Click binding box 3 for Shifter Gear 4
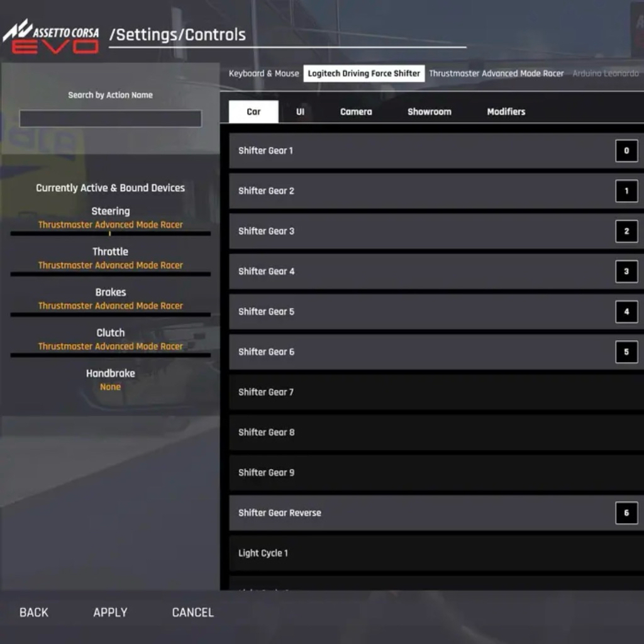The width and height of the screenshot is (644, 644). [626, 272]
